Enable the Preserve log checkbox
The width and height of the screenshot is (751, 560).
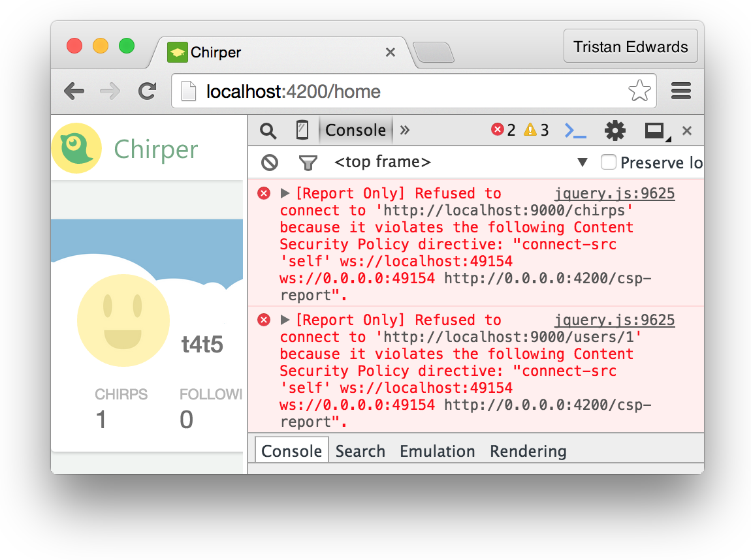click(x=609, y=163)
